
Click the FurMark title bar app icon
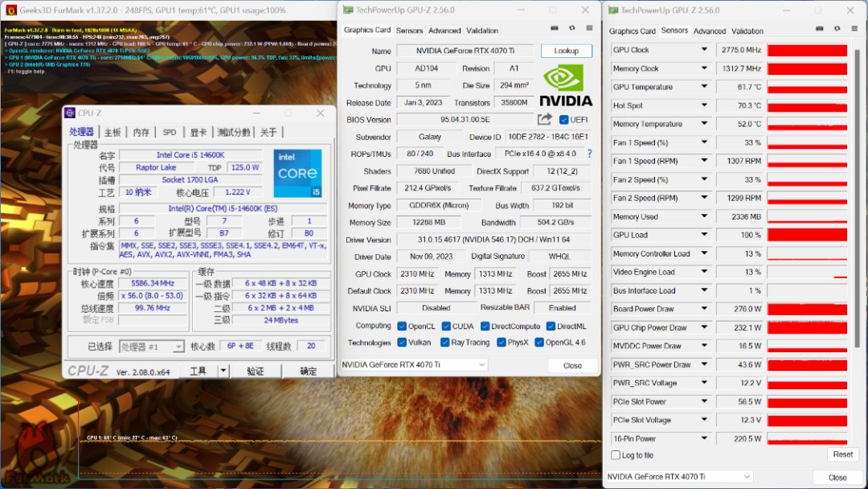(10, 10)
